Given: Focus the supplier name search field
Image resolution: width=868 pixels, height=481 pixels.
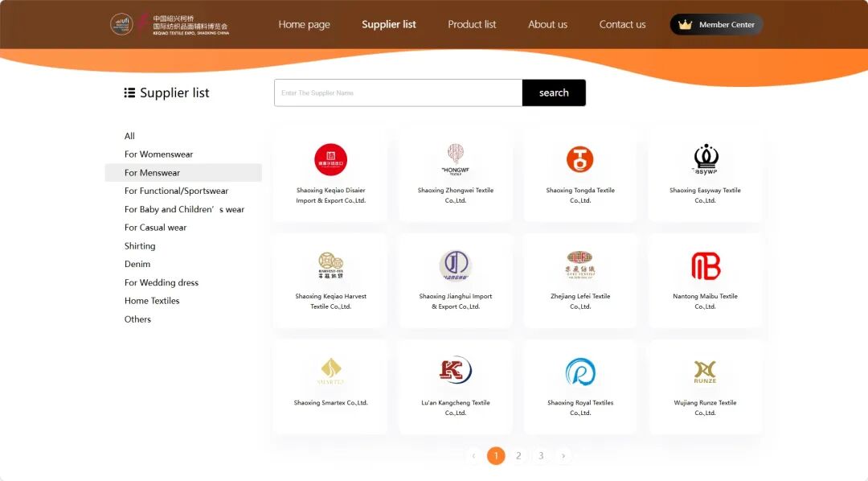Looking at the screenshot, I should pos(398,92).
